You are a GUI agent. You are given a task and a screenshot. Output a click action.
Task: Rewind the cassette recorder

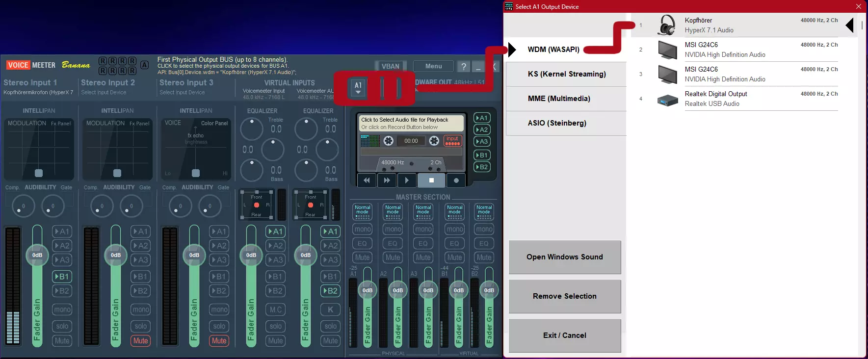click(x=367, y=180)
